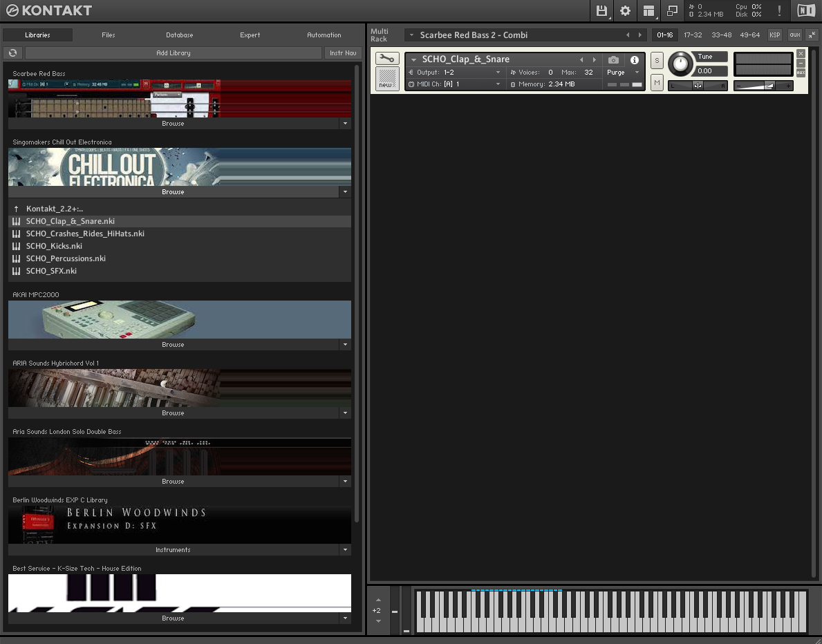Switch to the Database tab
This screenshot has width=822, height=644.
point(179,35)
